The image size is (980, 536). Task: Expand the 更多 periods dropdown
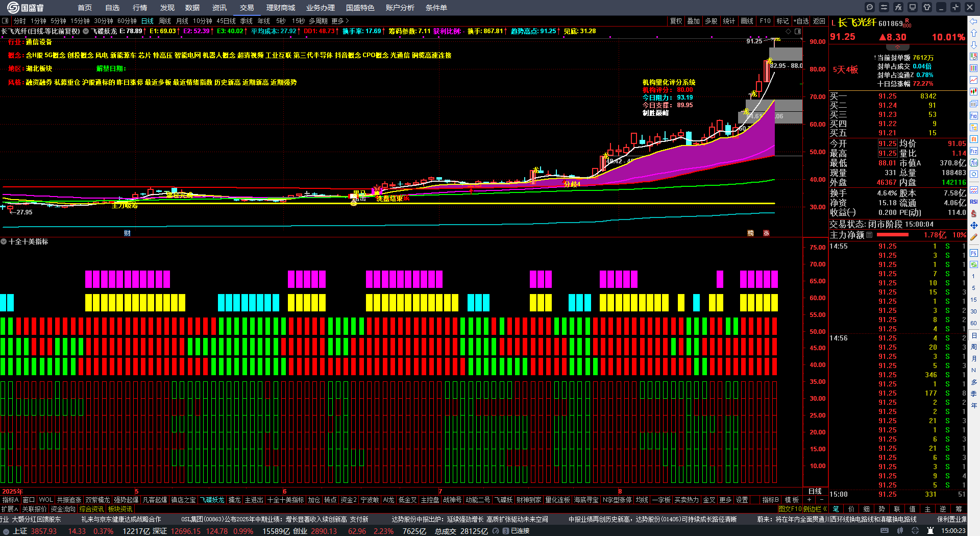pyautogui.click(x=340, y=21)
